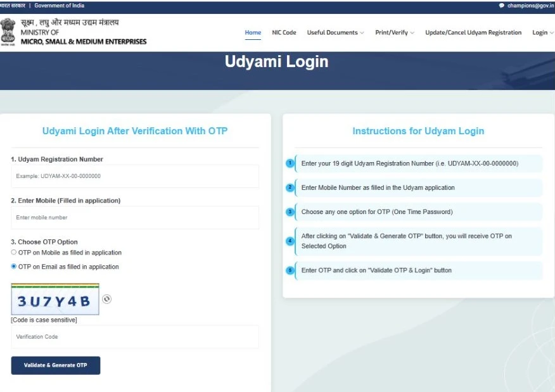Focus the Udyam Registration Number field
The width and height of the screenshot is (555, 392).
point(135,176)
